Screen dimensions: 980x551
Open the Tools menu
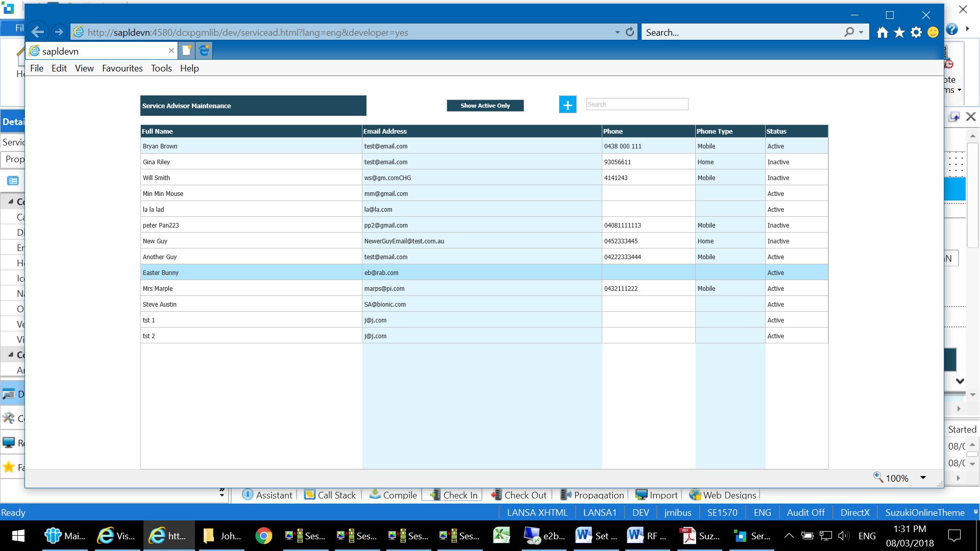click(161, 68)
